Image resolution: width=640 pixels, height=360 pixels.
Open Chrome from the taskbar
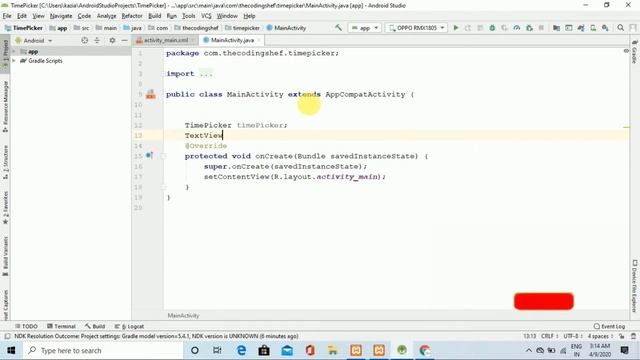click(424, 350)
